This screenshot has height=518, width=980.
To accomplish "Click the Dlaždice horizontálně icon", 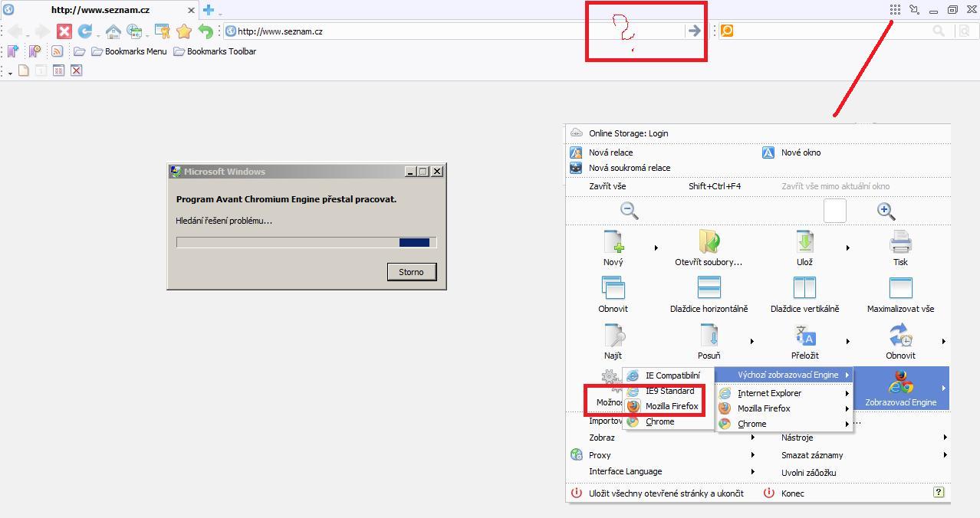I will tap(709, 288).
